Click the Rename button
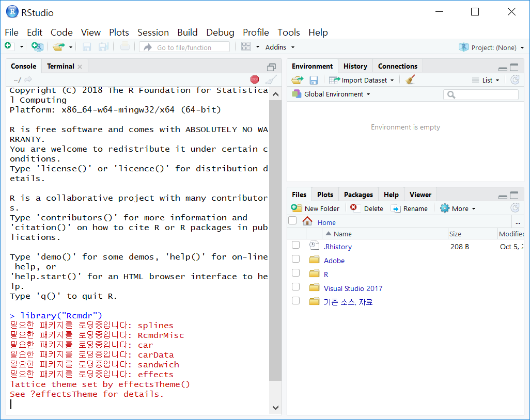Screen dimensions: 530x420 409,208
